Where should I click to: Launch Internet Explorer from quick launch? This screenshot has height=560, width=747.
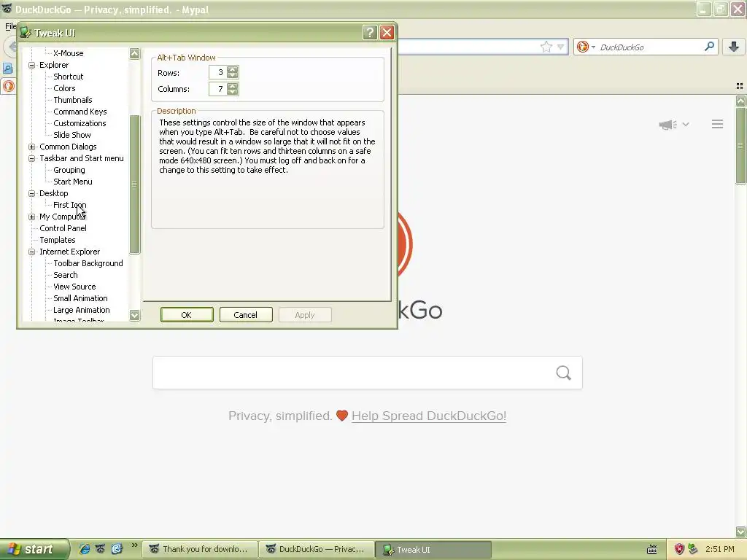tap(85, 549)
